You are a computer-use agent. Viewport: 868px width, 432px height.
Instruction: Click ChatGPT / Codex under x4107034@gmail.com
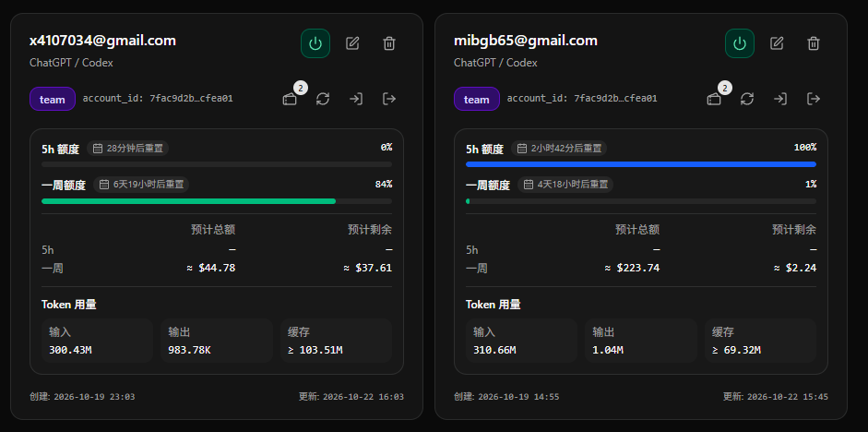point(71,63)
